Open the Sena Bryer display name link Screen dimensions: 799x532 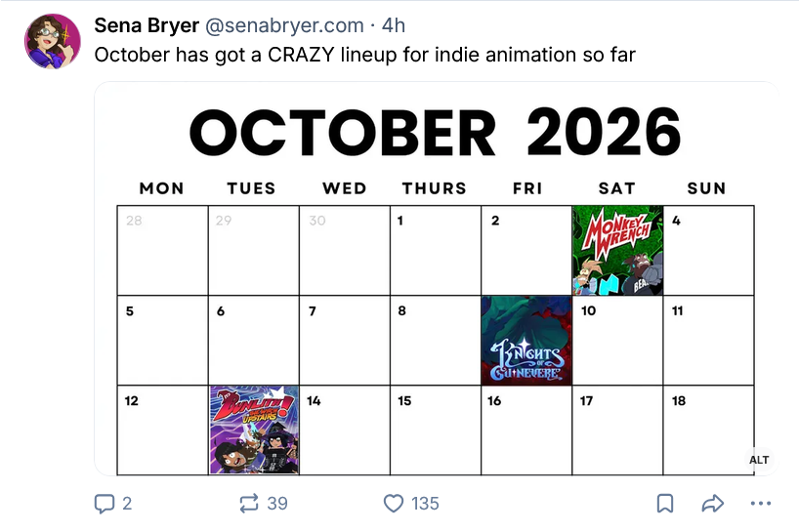click(147, 25)
